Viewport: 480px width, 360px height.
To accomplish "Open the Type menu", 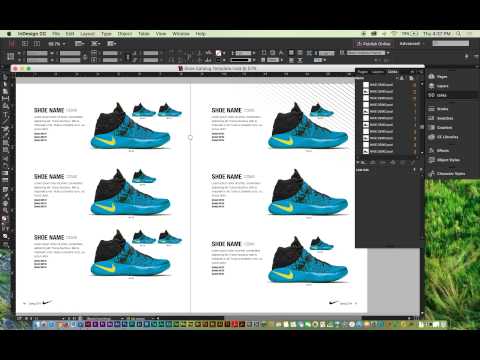I will [106, 34].
